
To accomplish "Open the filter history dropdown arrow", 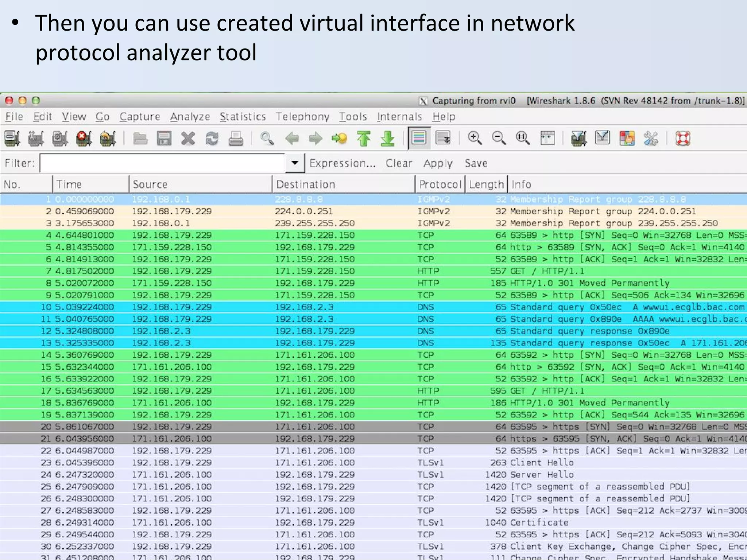I will click(x=295, y=163).
